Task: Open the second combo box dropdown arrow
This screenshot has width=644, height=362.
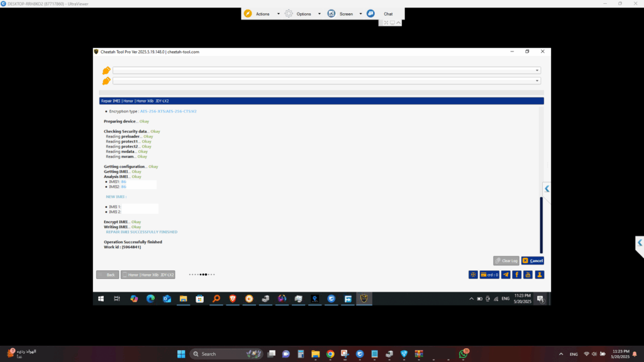Action: tap(537, 80)
